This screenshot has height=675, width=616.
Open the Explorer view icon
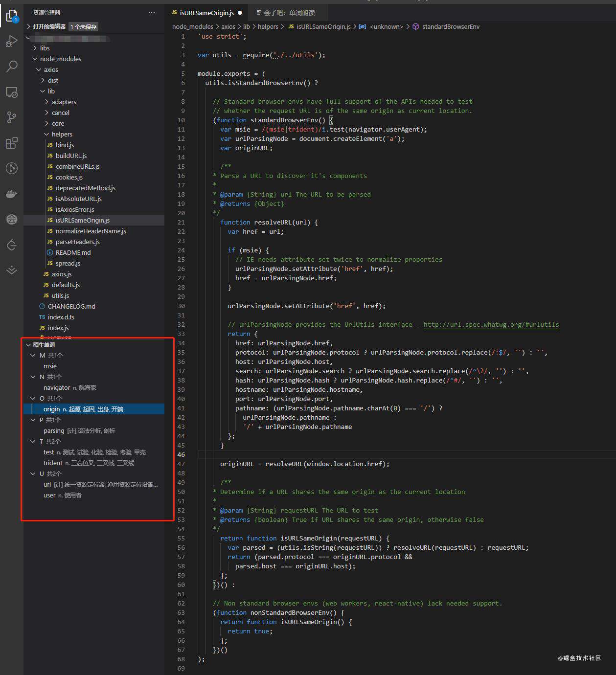tap(12, 16)
